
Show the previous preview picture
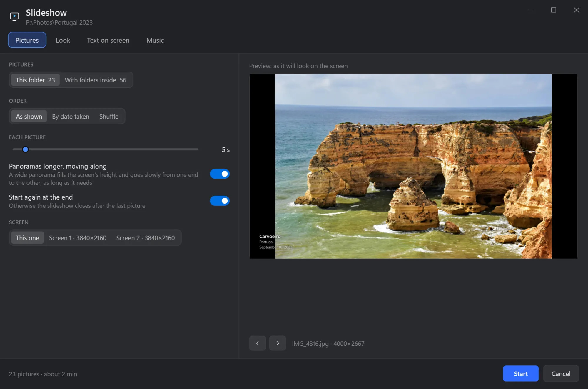pyautogui.click(x=258, y=343)
